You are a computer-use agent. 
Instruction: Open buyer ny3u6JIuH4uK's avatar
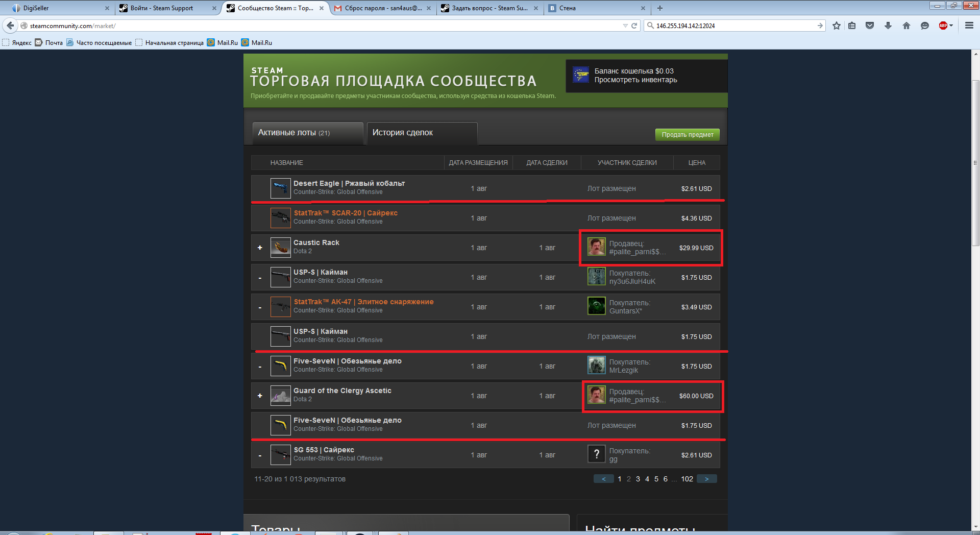coord(596,277)
